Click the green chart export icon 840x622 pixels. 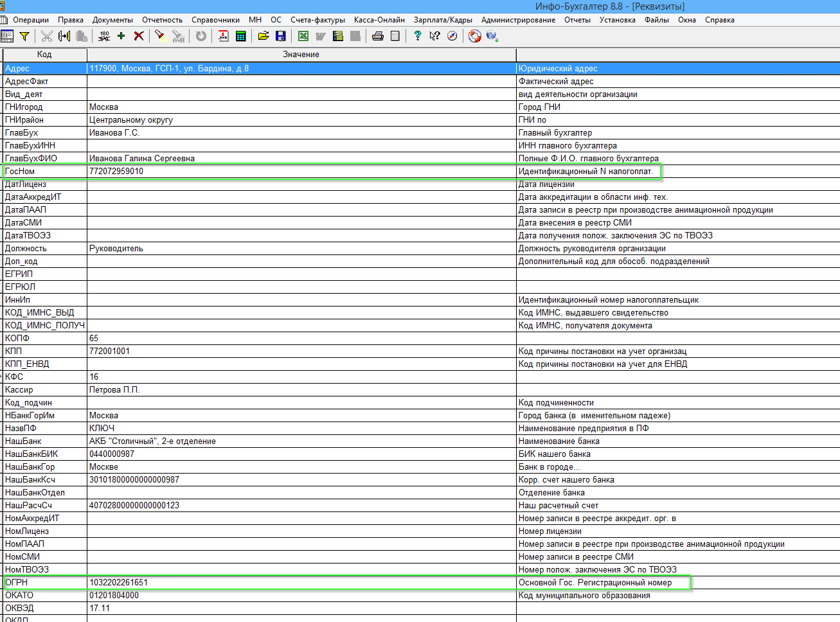(338, 36)
